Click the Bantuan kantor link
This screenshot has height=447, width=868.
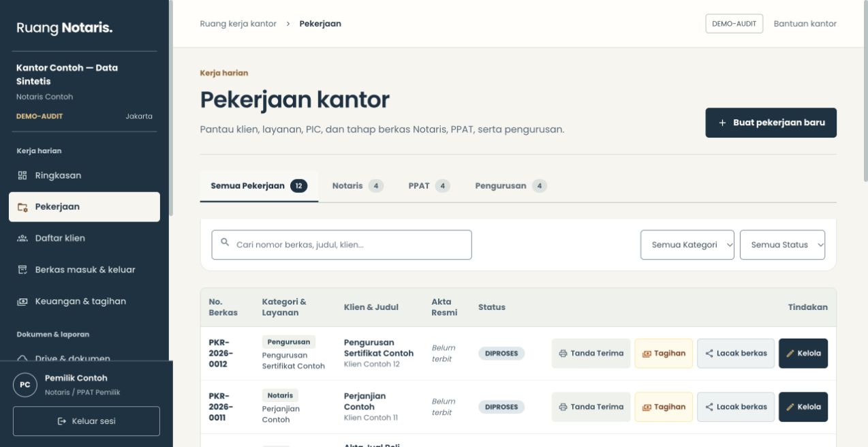805,24
